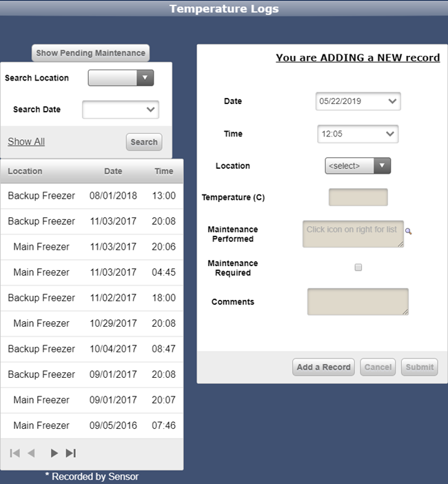Select Main Freezer record at 04:45
Viewport: 448px width, 484px height.
click(x=92, y=272)
